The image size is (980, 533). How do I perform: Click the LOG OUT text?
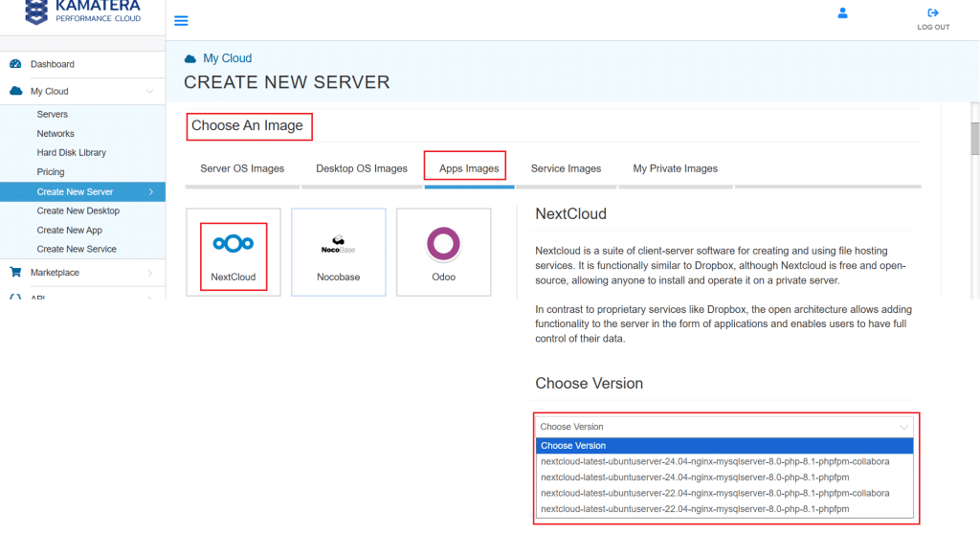click(933, 28)
